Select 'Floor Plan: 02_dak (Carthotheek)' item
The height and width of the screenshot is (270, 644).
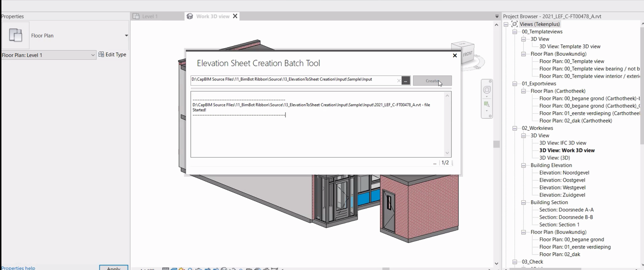(575, 121)
